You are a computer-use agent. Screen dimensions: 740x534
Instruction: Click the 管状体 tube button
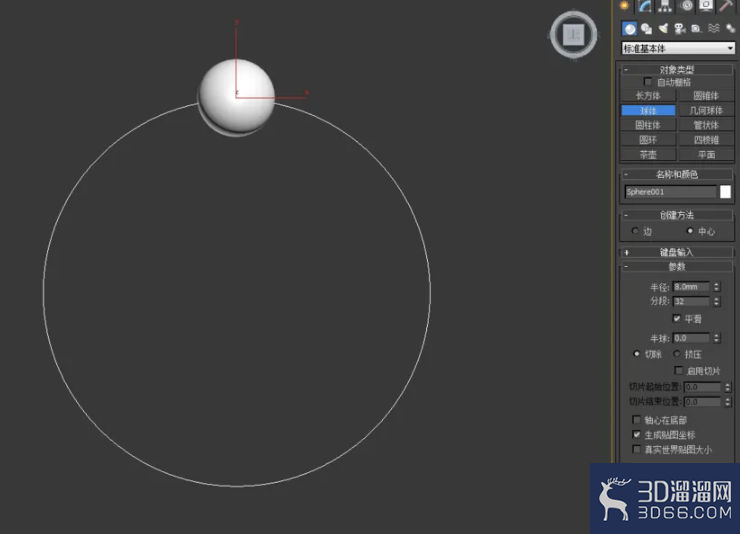tap(706, 125)
